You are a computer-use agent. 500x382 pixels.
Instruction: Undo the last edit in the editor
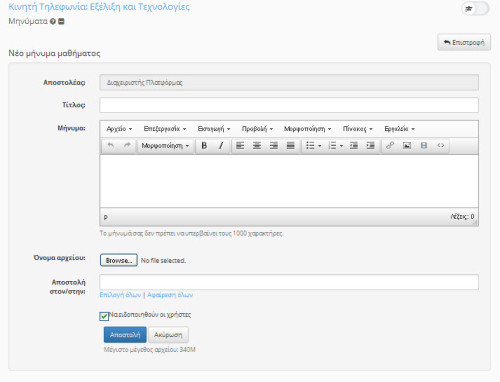click(111, 146)
